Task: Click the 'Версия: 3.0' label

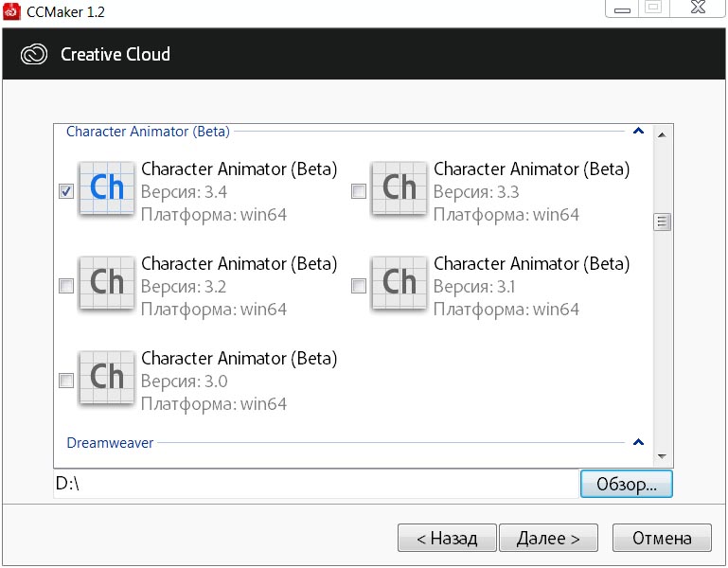Action: click(185, 382)
